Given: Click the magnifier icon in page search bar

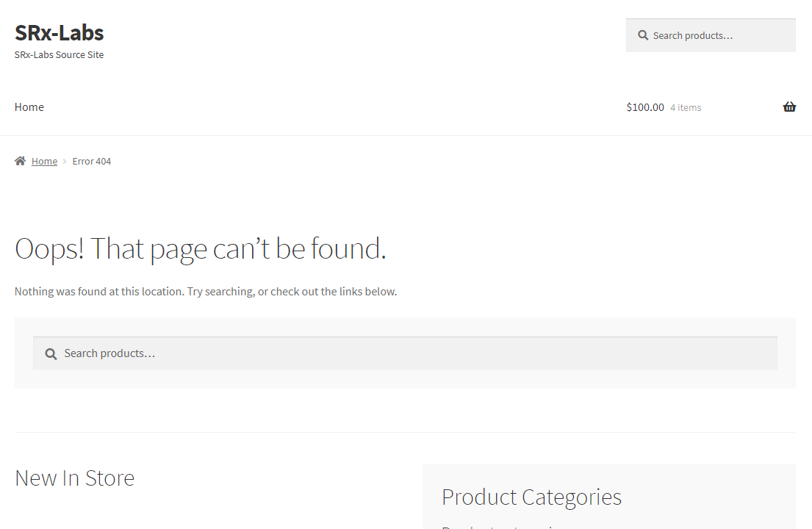Looking at the screenshot, I should click(51, 353).
